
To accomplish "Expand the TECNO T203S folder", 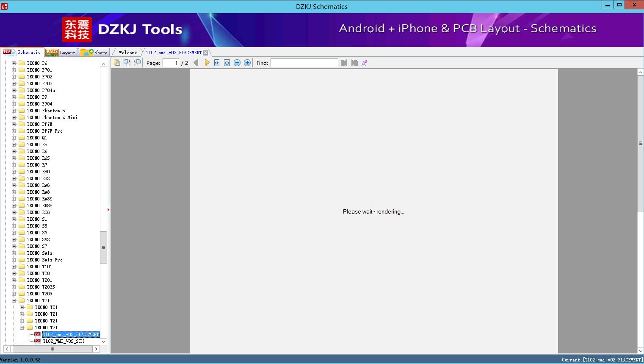I will (x=14, y=287).
